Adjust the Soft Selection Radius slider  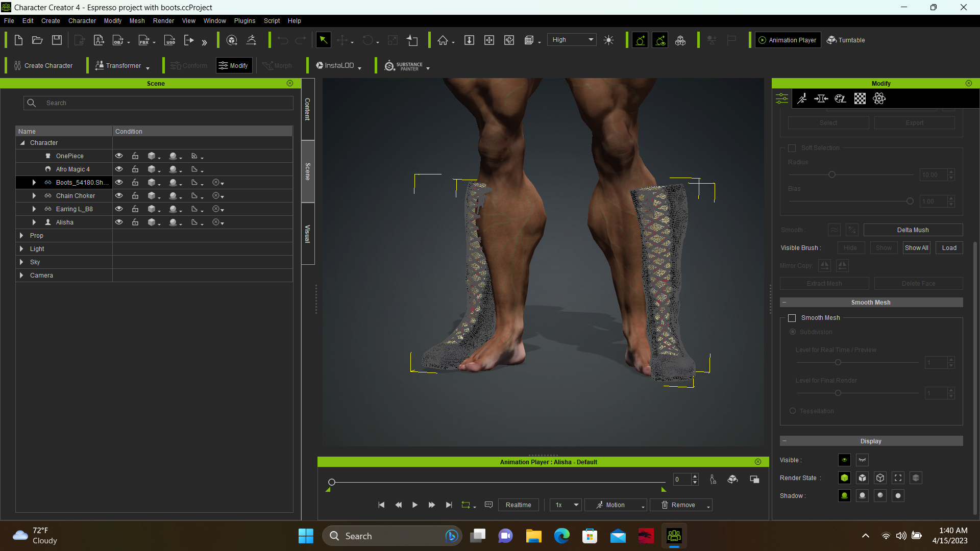[x=832, y=175]
